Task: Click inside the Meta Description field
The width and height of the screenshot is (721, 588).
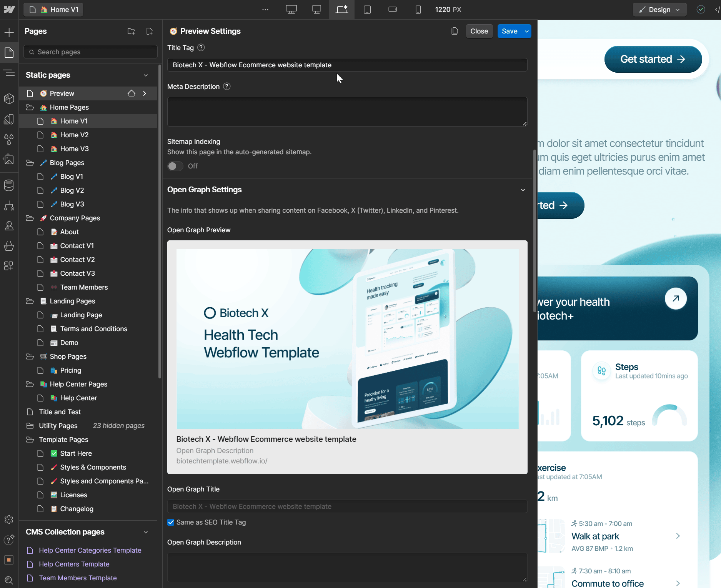Action: coord(346,112)
